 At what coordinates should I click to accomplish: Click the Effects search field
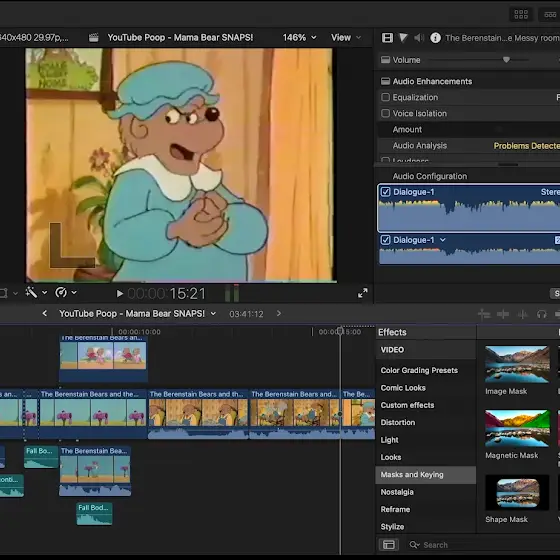click(484, 545)
